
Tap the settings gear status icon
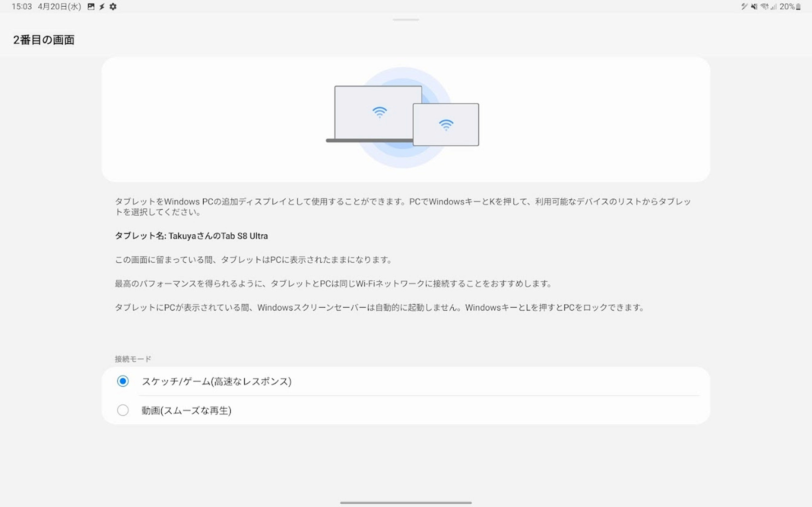[113, 7]
